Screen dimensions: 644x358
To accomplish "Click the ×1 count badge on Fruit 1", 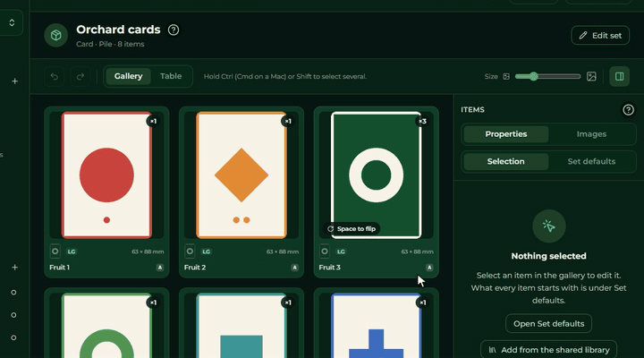I will point(153,121).
